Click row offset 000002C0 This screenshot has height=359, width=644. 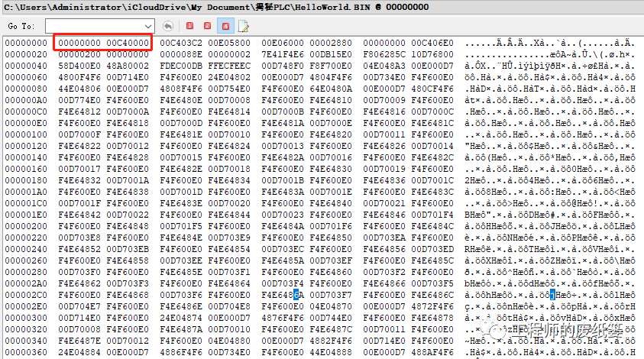[26, 295]
